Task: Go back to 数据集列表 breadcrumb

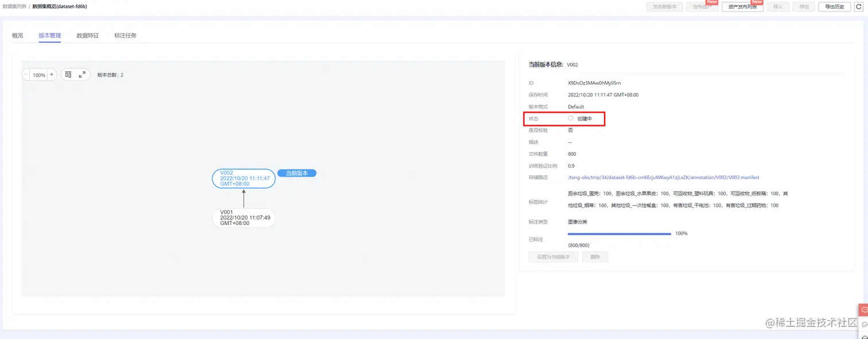Action: (x=14, y=6)
